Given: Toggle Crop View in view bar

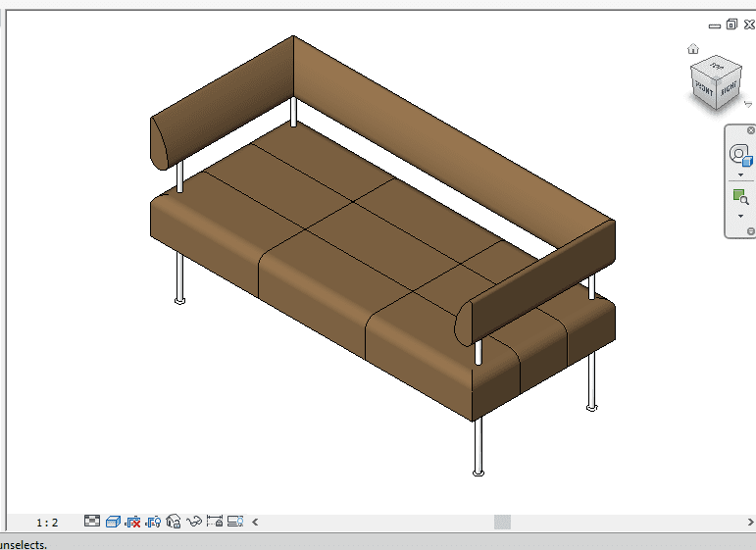Looking at the screenshot, I should tap(133, 522).
